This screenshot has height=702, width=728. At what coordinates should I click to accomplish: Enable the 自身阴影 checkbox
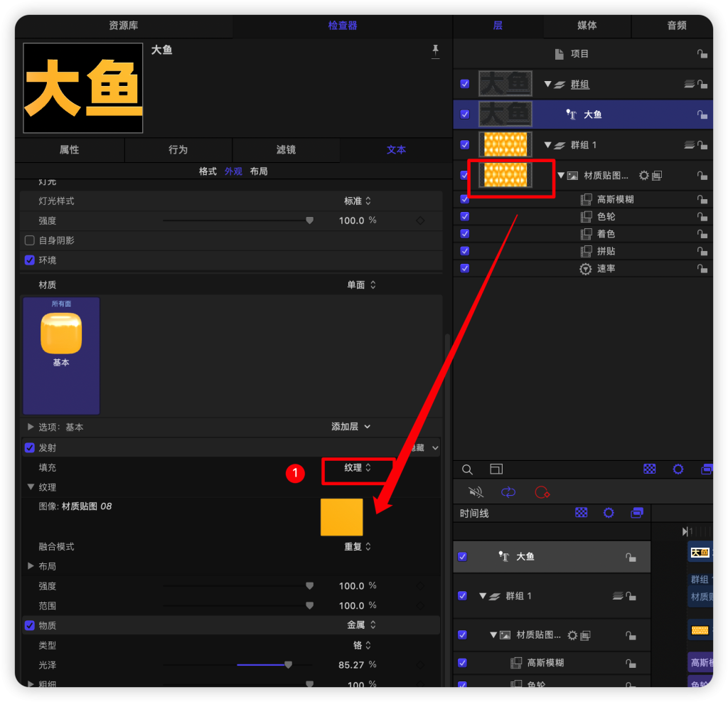tap(30, 240)
